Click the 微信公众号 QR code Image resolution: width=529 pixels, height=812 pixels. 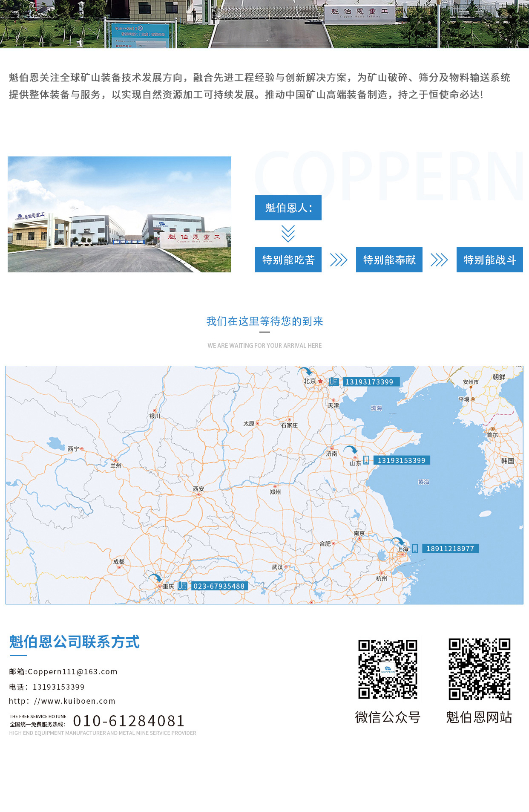(x=388, y=669)
